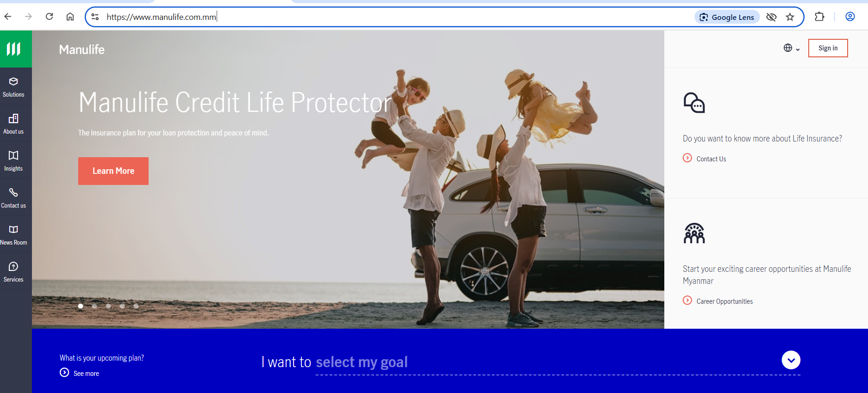Select the second carousel slide dot
This screenshot has width=868, height=393.
click(94, 306)
